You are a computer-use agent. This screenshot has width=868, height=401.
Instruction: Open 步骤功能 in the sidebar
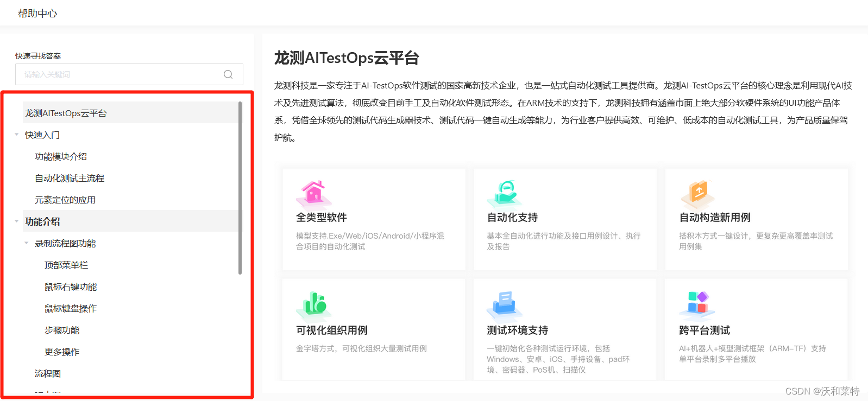coord(62,330)
